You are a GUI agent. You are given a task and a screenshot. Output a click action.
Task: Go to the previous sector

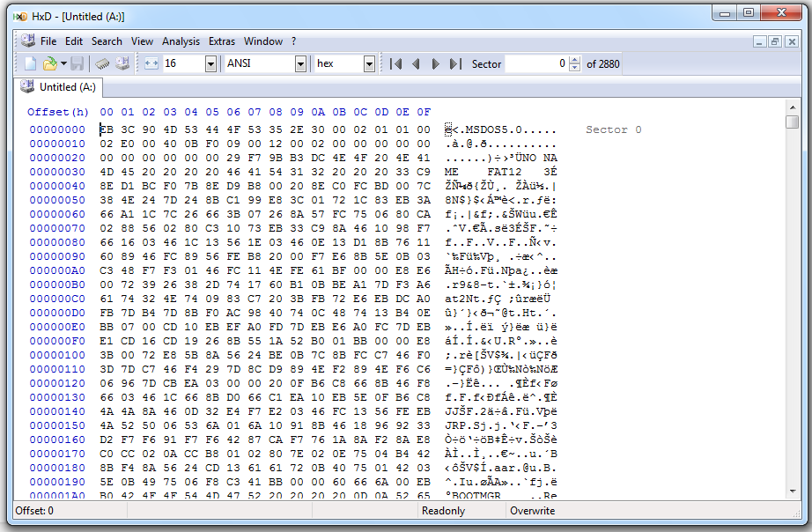click(x=416, y=63)
